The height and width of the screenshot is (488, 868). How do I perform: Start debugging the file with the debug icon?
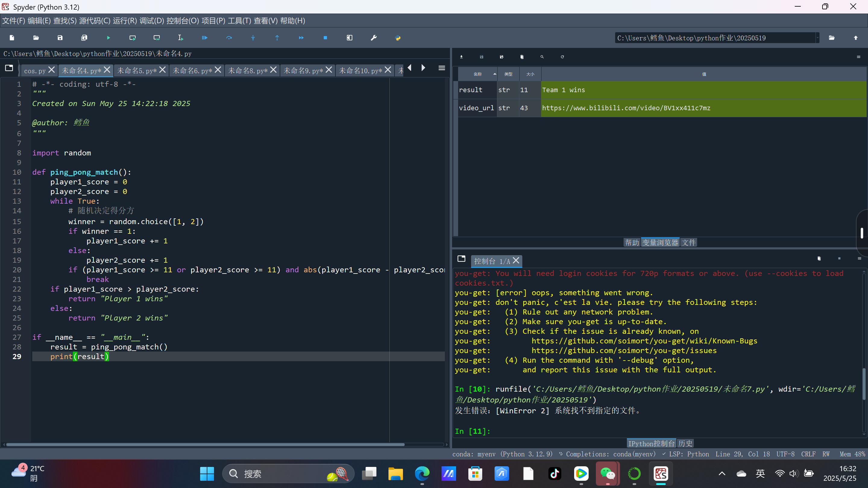click(205, 38)
